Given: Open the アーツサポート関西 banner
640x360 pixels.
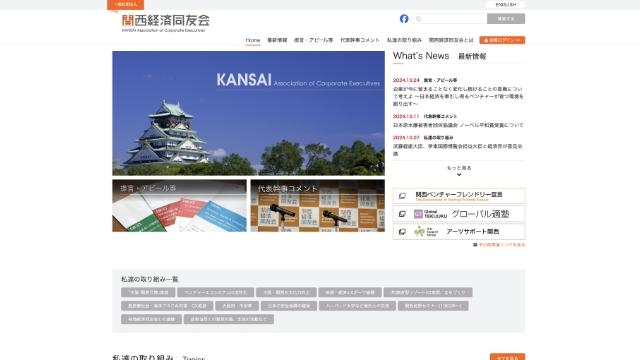Looking at the screenshot, I should click(459, 231).
